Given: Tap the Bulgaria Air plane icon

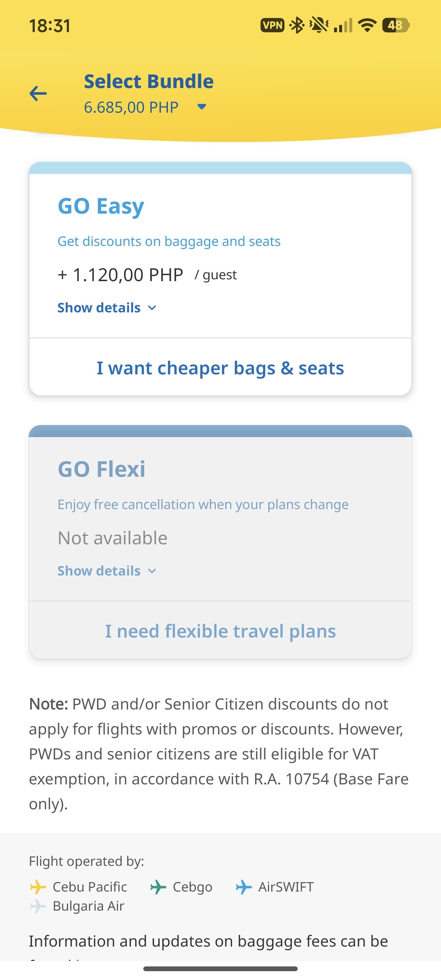Looking at the screenshot, I should point(38,906).
